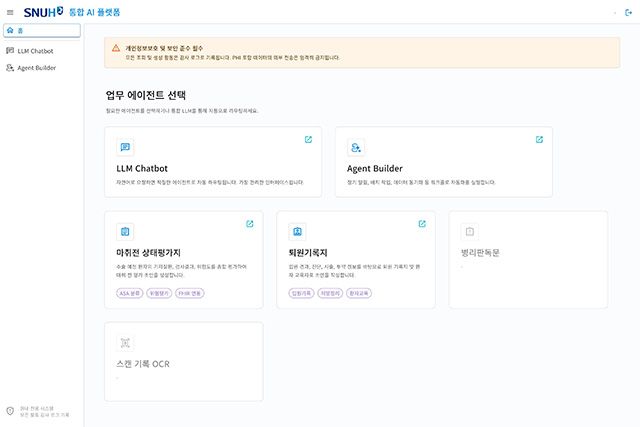Click the Agent Builder card title

pos(375,169)
